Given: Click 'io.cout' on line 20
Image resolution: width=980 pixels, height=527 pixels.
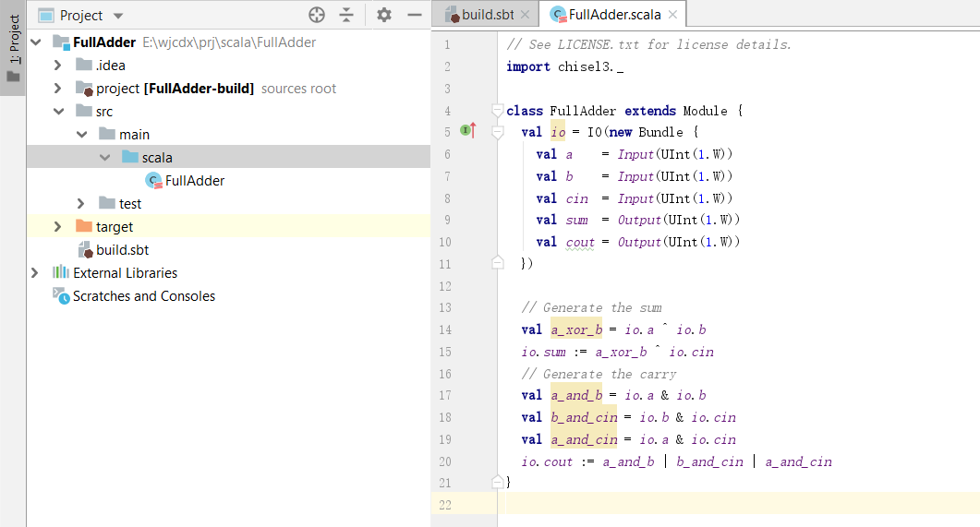Looking at the screenshot, I should click(547, 462).
